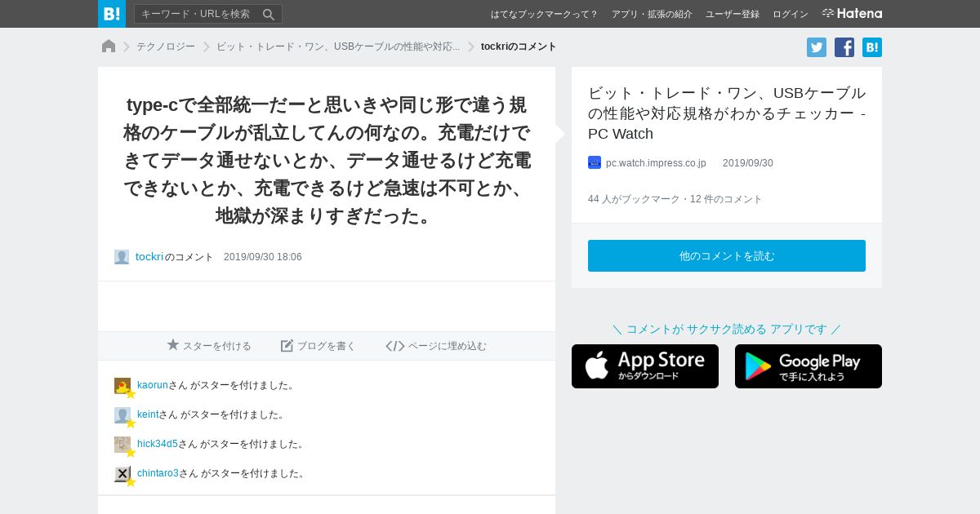Add a star with スターを付ける
The height and width of the screenshot is (514, 980).
(x=209, y=346)
